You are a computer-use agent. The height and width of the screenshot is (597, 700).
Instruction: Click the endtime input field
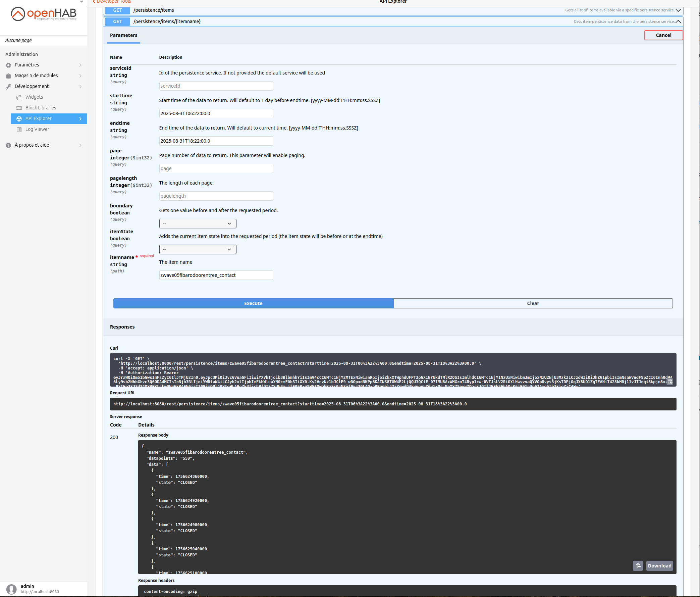216,141
